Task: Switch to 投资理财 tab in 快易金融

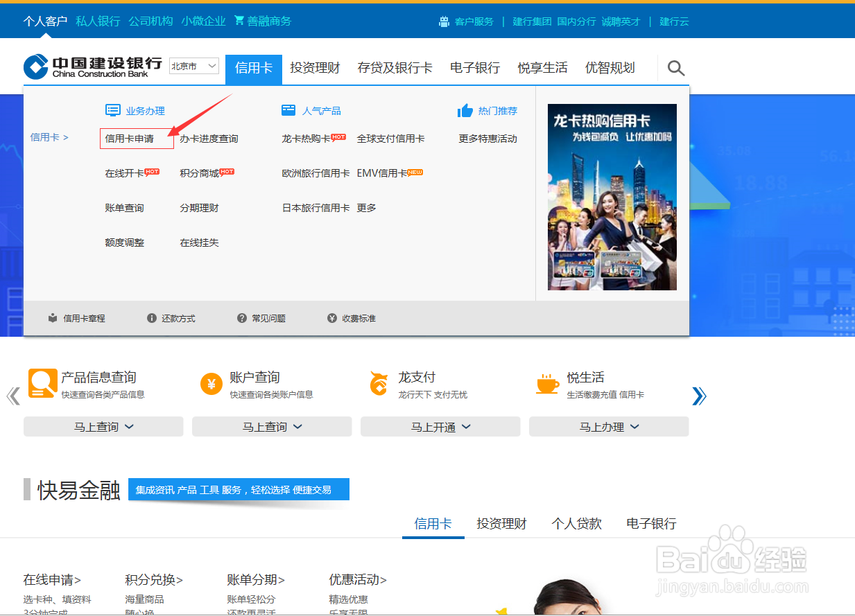Action: coord(502,524)
